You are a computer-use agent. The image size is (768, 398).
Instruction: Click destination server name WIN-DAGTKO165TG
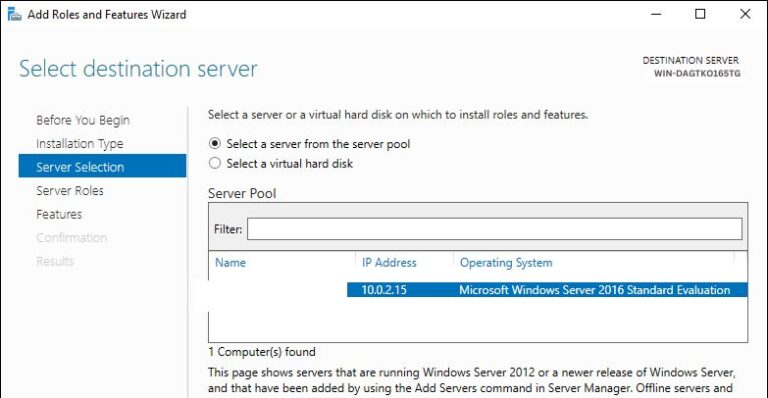click(697, 73)
